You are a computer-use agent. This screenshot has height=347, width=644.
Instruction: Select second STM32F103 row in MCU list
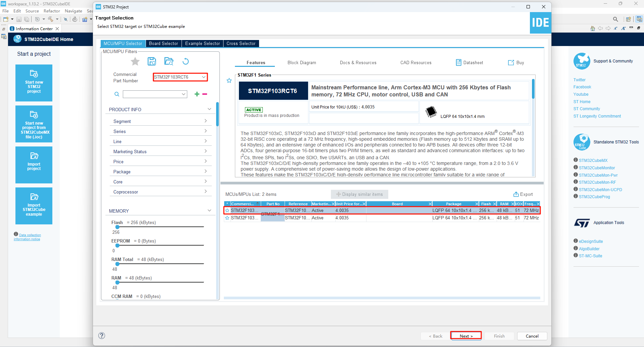pyautogui.click(x=382, y=218)
